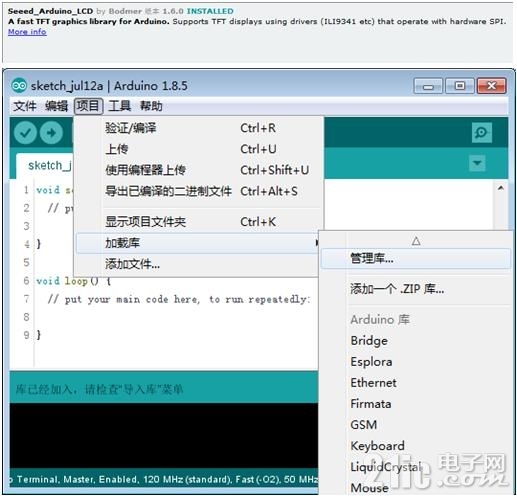Click the Seeed_Arduino_LCD library title

tap(50, 11)
